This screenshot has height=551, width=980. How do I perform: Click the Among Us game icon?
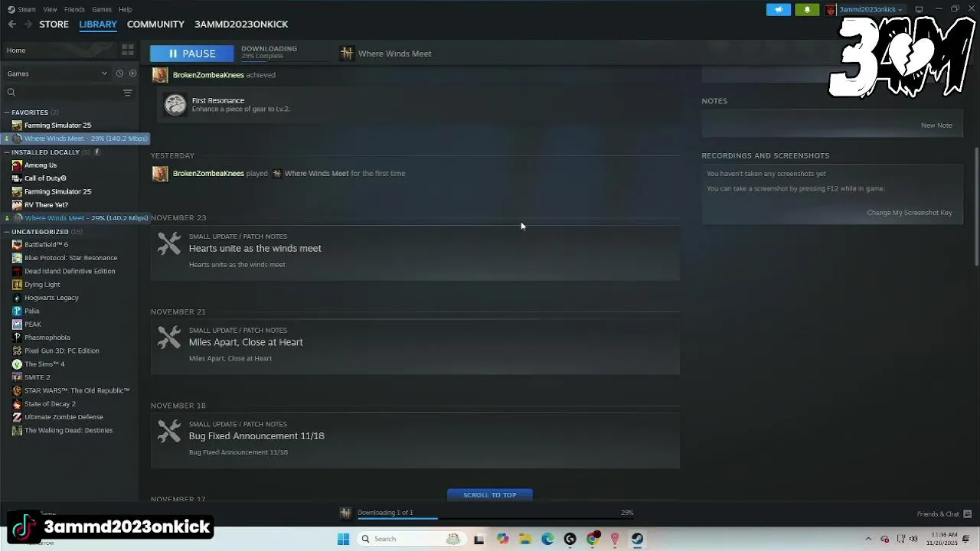(17, 165)
